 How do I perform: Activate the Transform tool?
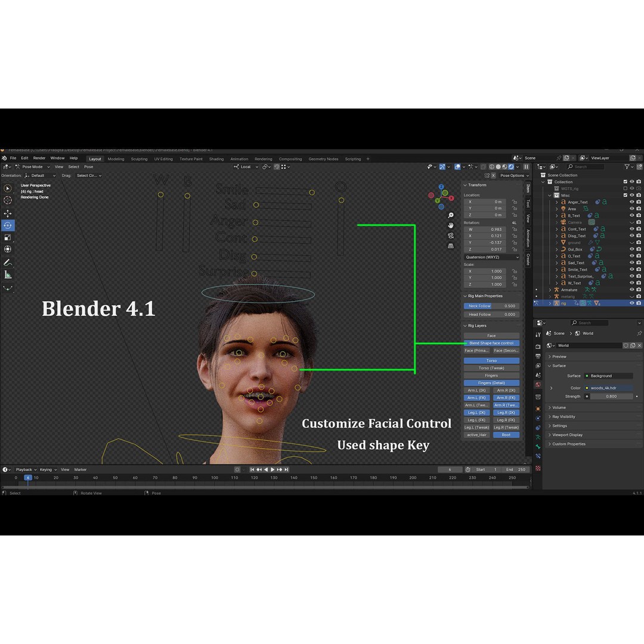[x=8, y=249]
